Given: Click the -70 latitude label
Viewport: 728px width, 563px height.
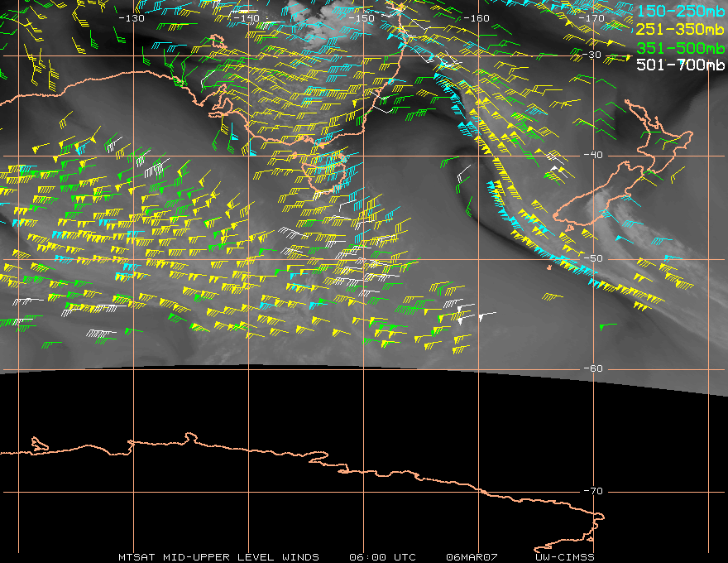Looking at the screenshot, I should tap(593, 491).
